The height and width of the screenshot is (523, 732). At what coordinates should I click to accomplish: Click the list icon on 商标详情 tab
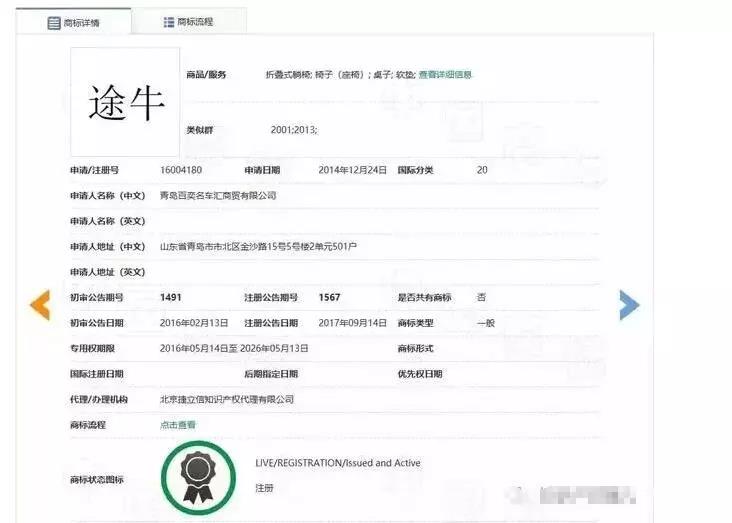54,22
